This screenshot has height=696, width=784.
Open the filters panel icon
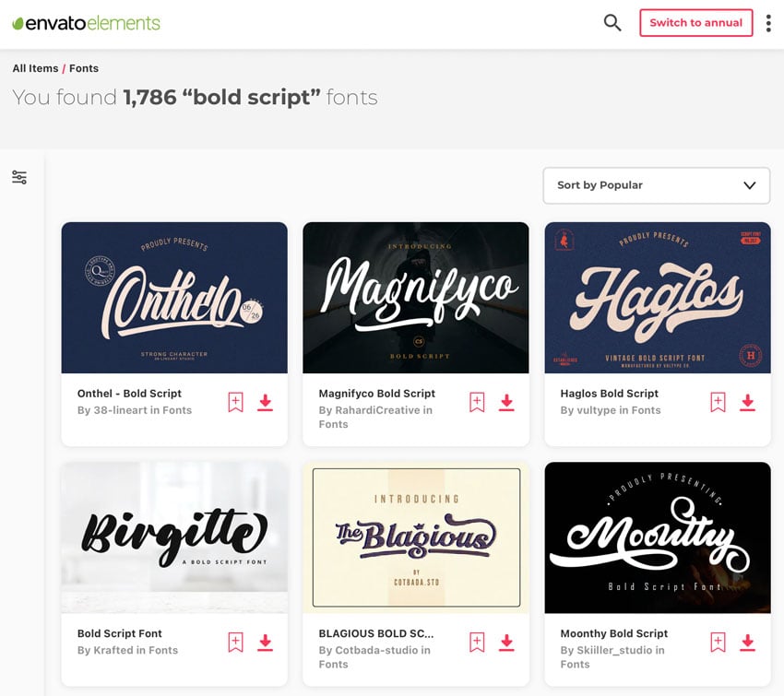coord(19,177)
